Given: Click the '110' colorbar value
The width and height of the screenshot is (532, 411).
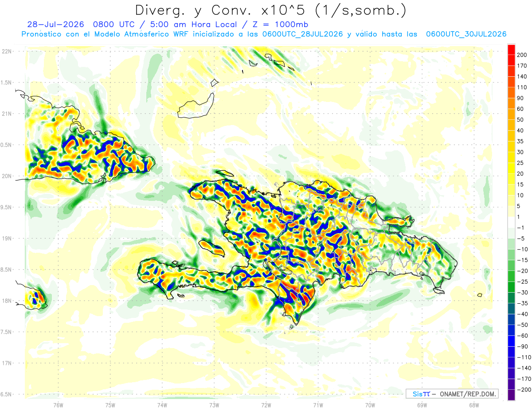Looking at the screenshot, I should point(522,87).
